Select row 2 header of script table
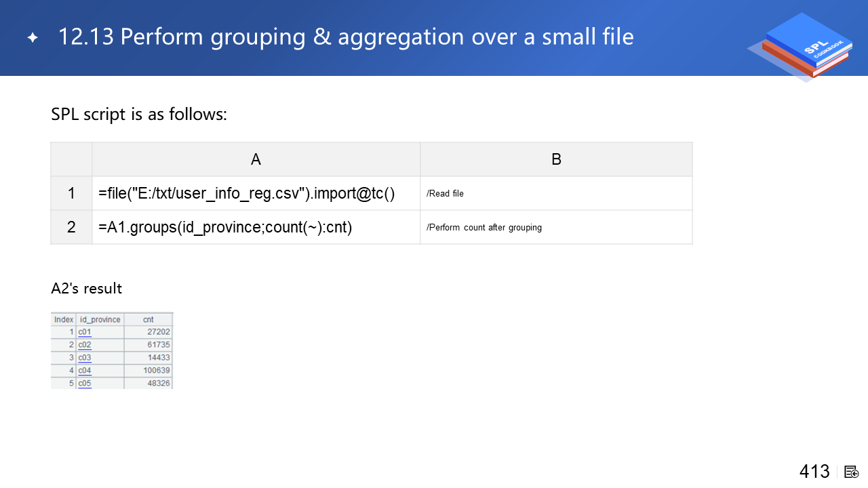The height and width of the screenshot is (488, 868). (x=71, y=227)
